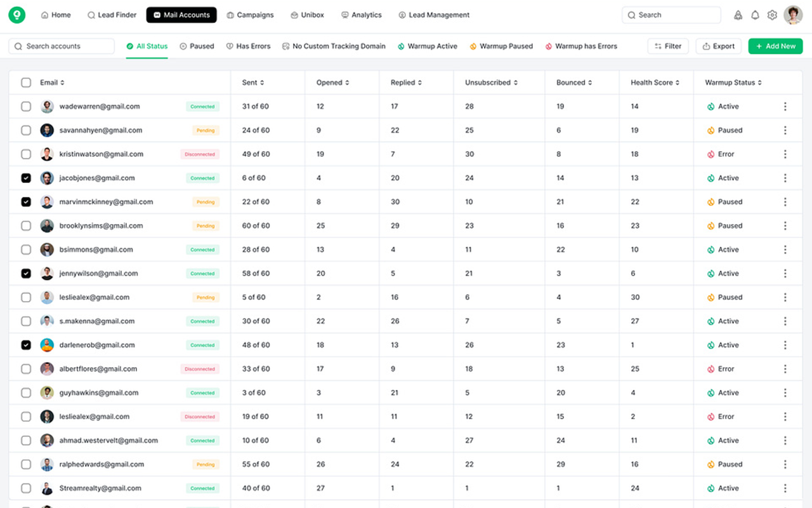The image size is (812, 508).
Task: Go to the Campaigns nav item
Action: click(x=250, y=15)
